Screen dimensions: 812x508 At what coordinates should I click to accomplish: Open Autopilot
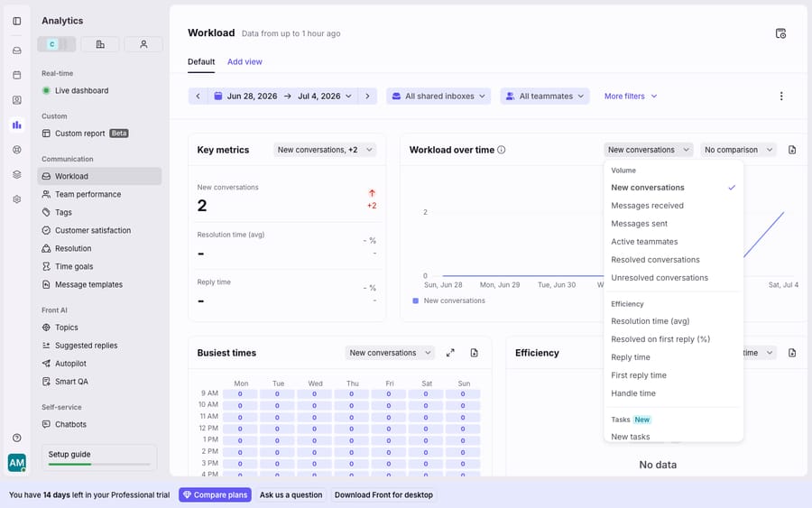[x=99, y=364]
